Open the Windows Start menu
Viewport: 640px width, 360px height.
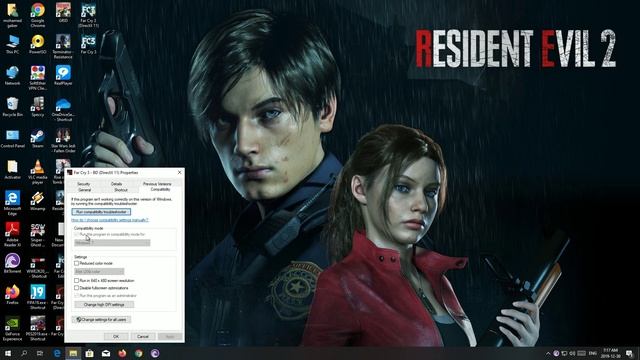pos(8,353)
